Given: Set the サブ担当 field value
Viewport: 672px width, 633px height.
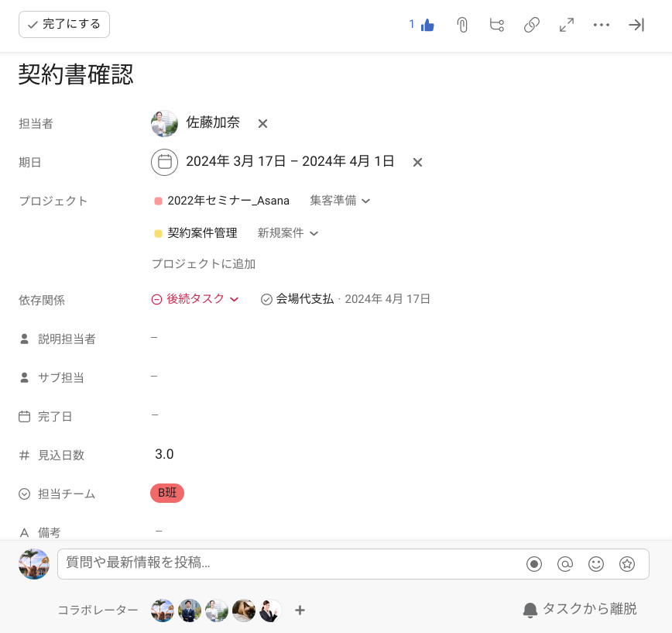Looking at the screenshot, I should point(154,377).
